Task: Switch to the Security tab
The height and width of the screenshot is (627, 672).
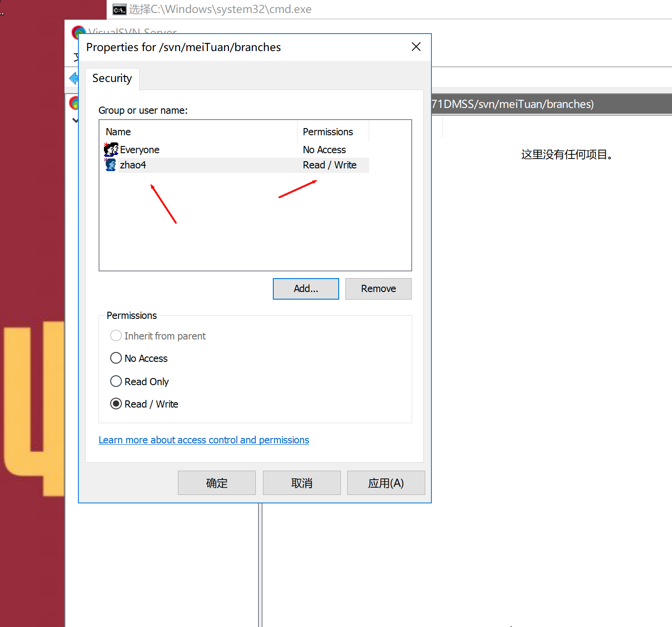Action: pyautogui.click(x=112, y=78)
